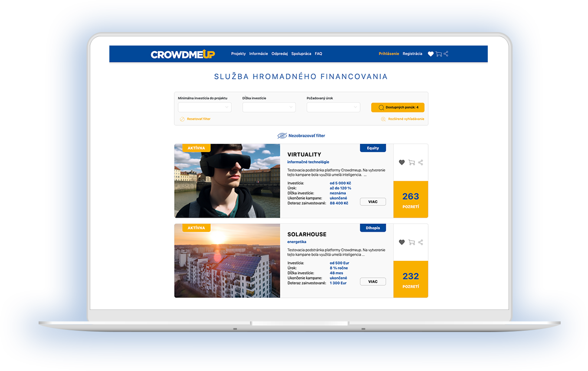Add Solarhouse project to cart

(411, 242)
